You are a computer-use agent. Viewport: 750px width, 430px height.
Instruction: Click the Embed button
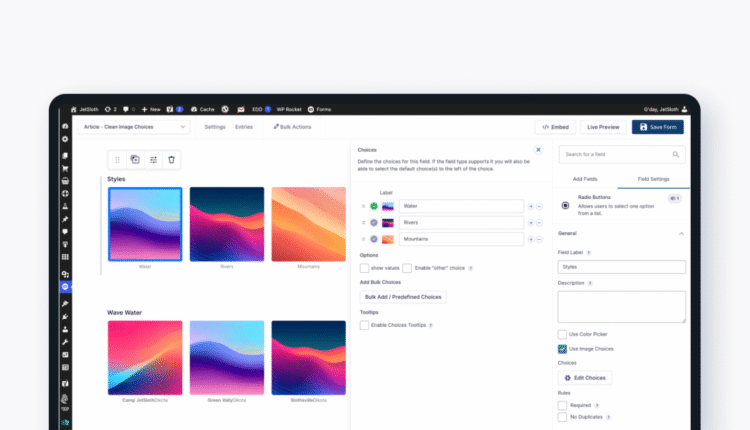(555, 127)
